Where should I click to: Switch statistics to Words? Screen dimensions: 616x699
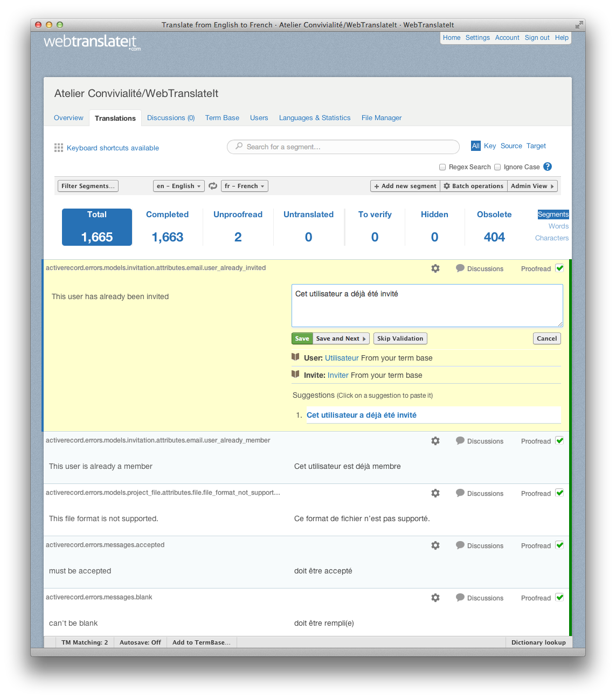point(558,226)
